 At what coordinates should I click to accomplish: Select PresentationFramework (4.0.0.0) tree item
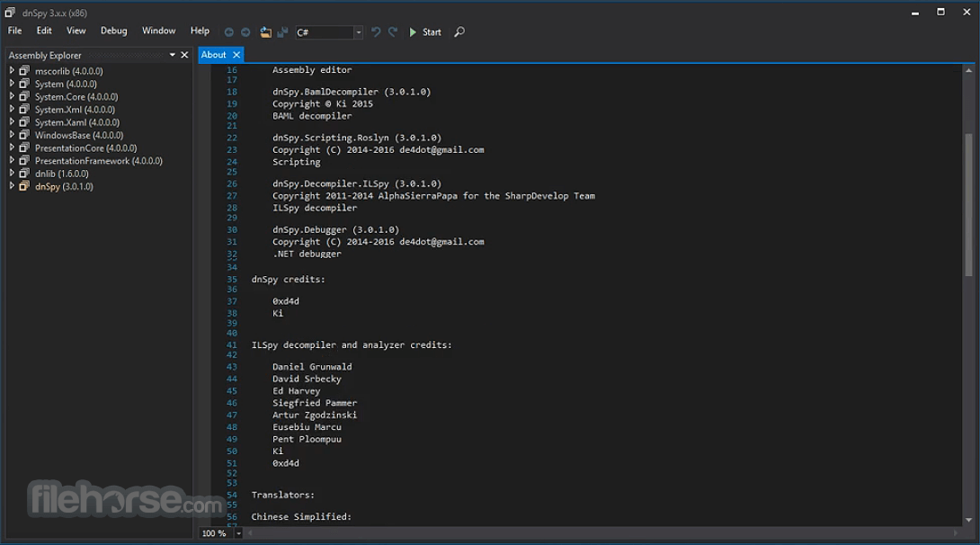[x=99, y=161]
